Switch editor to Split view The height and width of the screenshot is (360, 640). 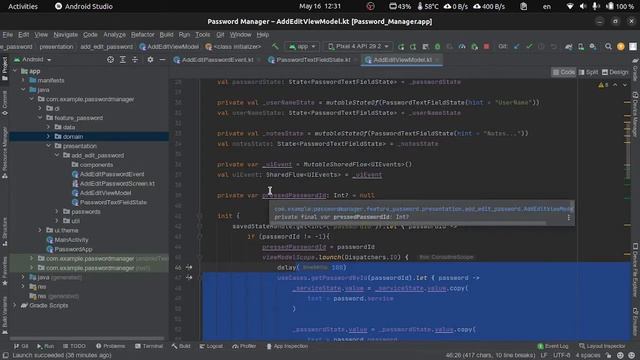pos(588,72)
